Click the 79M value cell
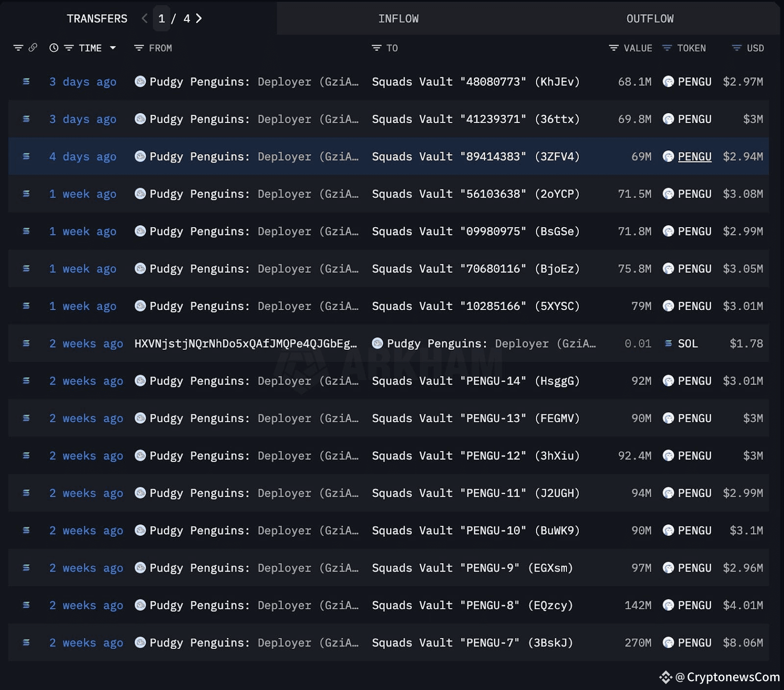 (x=641, y=306)
